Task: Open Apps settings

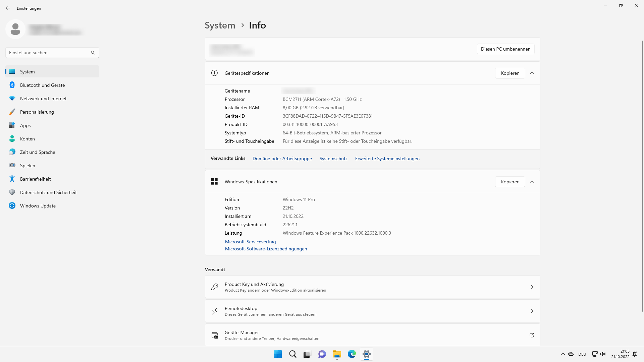Action: tap(52, 125)
